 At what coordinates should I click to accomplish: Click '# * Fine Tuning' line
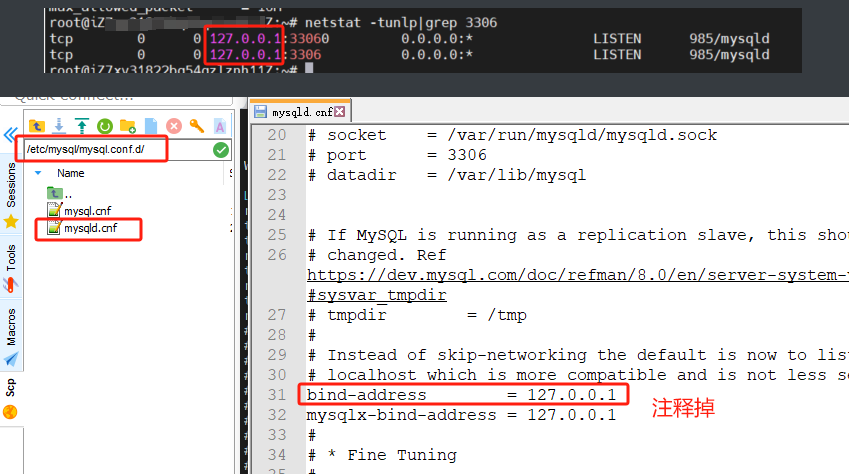pos(382,455)
